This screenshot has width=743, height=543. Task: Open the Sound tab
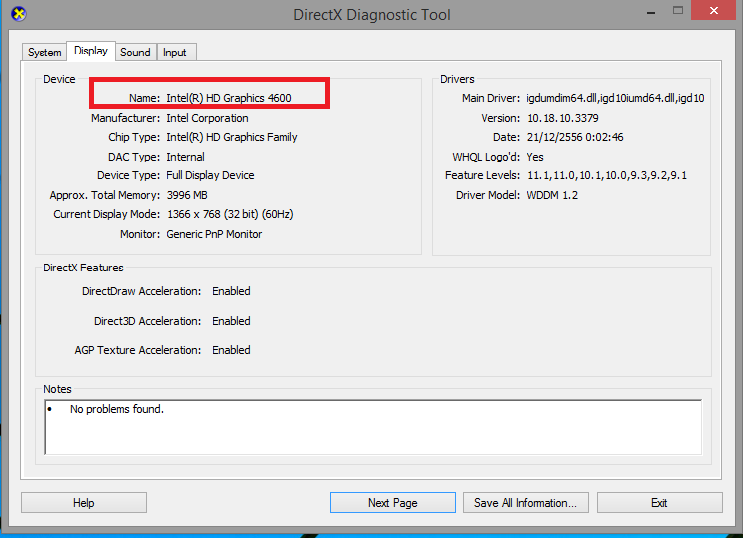(136, 52)
